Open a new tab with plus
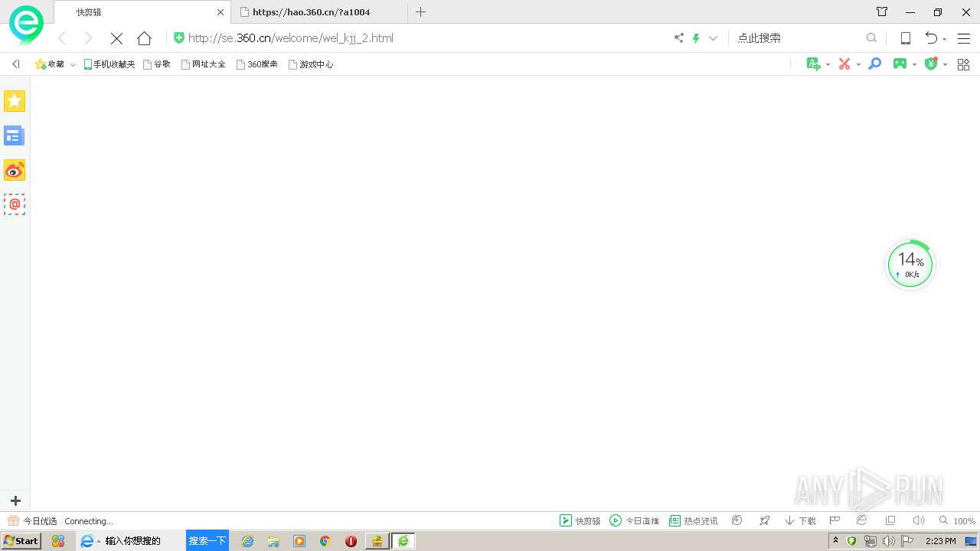The width and height of the screenshot is (980, 551). [x=420, y=11]
